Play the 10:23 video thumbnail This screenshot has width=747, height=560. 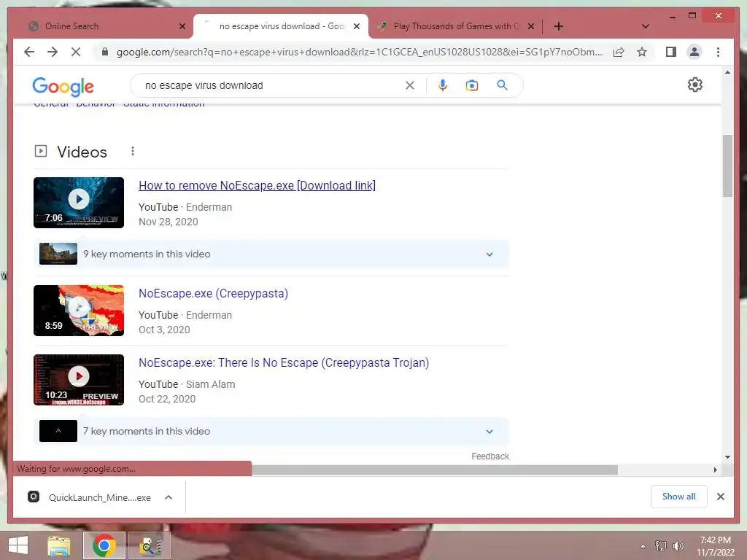[x=79, y=379]
